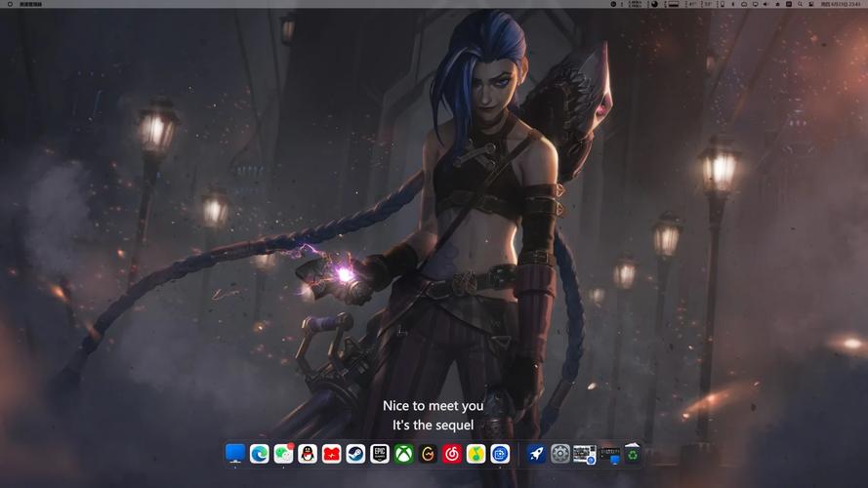Open the recycle bin in dock
868x488 pixels.
click(x=632, y=453)
